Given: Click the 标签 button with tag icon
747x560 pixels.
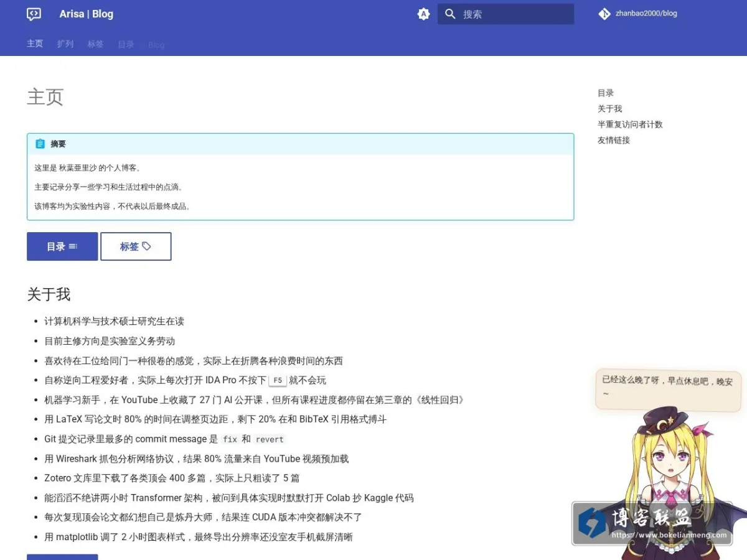Looking at the screenshot, I should click(x=136, y=246).
